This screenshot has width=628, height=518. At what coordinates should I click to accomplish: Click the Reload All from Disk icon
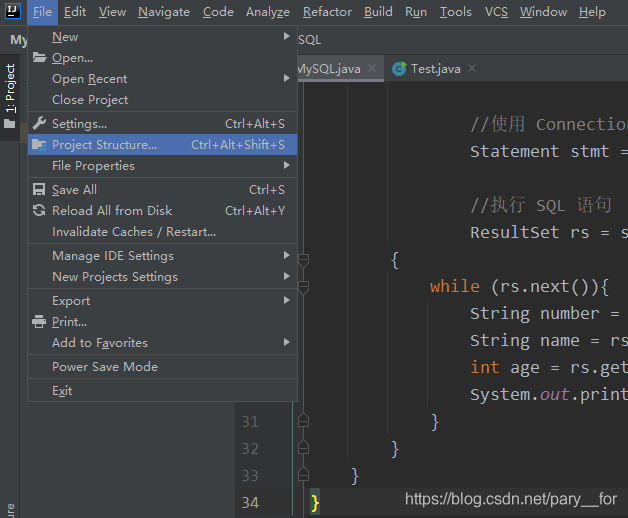(39, 211)
